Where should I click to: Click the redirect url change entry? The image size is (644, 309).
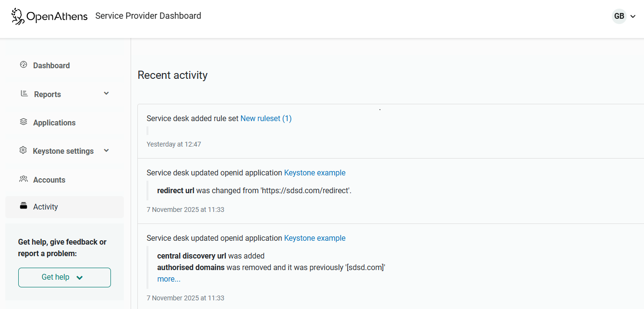254,190
